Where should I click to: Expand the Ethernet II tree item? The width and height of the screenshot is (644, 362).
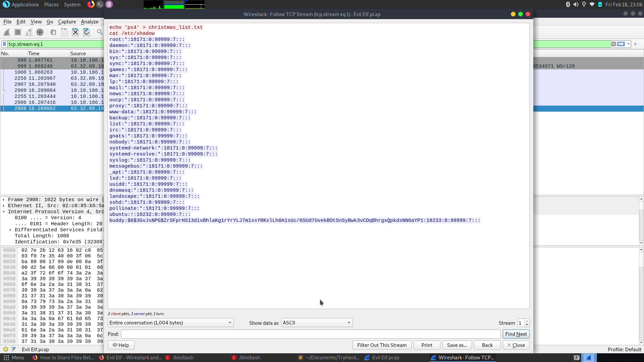click(x=4, y=206)
